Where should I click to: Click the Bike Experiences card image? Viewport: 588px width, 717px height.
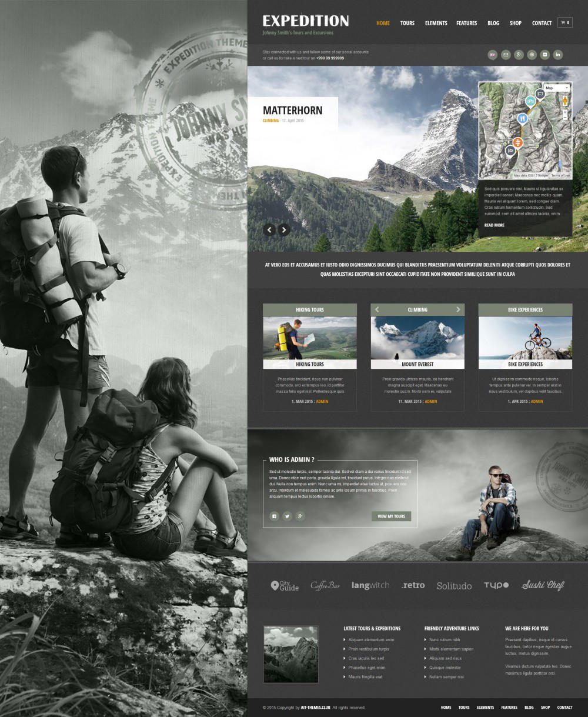525,338
